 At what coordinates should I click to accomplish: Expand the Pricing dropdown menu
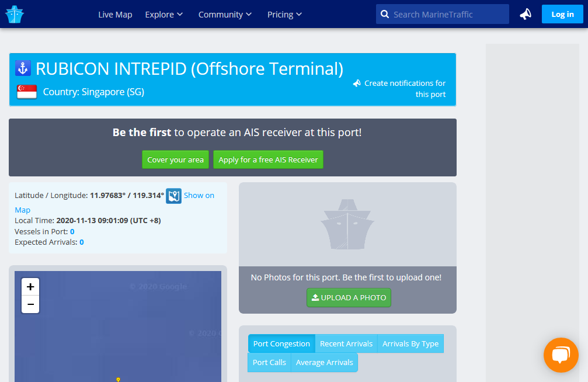[284, 15]
